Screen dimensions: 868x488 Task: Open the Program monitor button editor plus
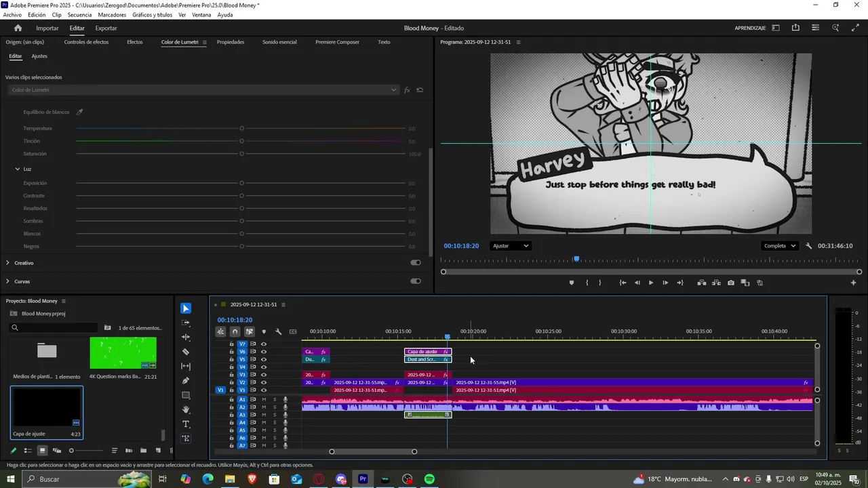point(854,283)
